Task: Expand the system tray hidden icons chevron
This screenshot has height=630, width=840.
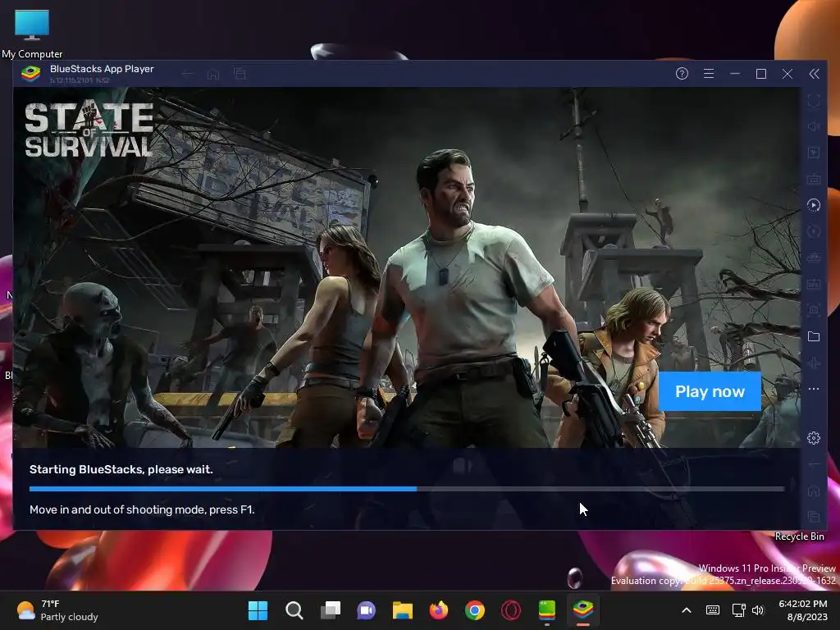Action: pyautogui.click(x=687, y=610)
